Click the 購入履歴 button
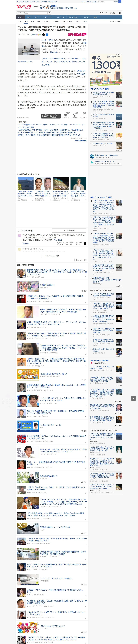 click(112, 13)
